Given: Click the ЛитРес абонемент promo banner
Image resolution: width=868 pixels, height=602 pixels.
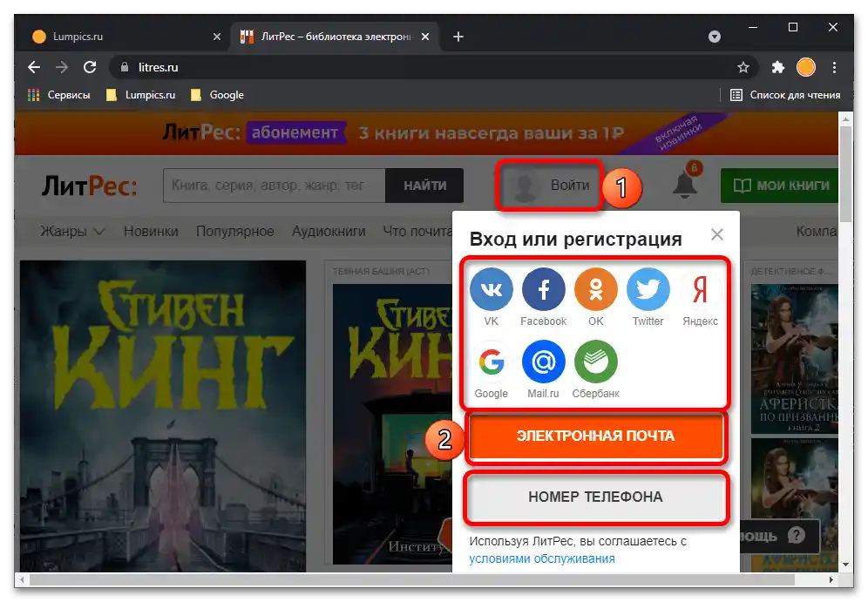Looking at the screenshot, I should (426, 133).
